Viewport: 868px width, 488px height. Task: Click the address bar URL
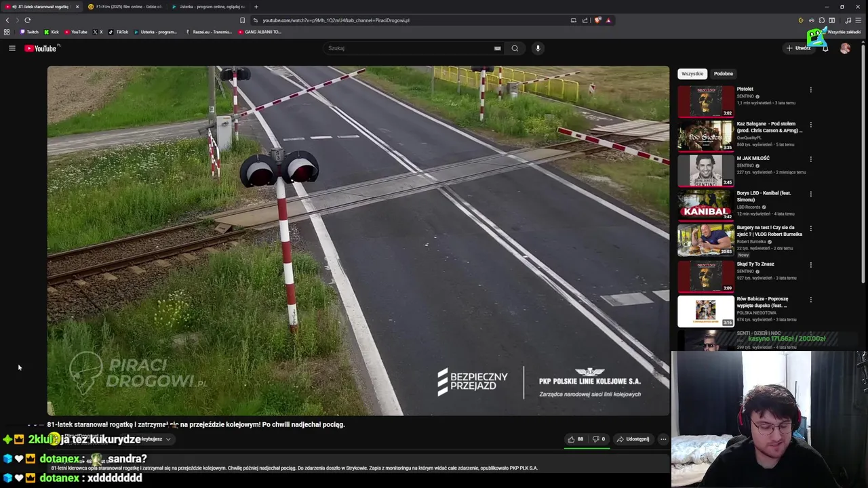336,20
